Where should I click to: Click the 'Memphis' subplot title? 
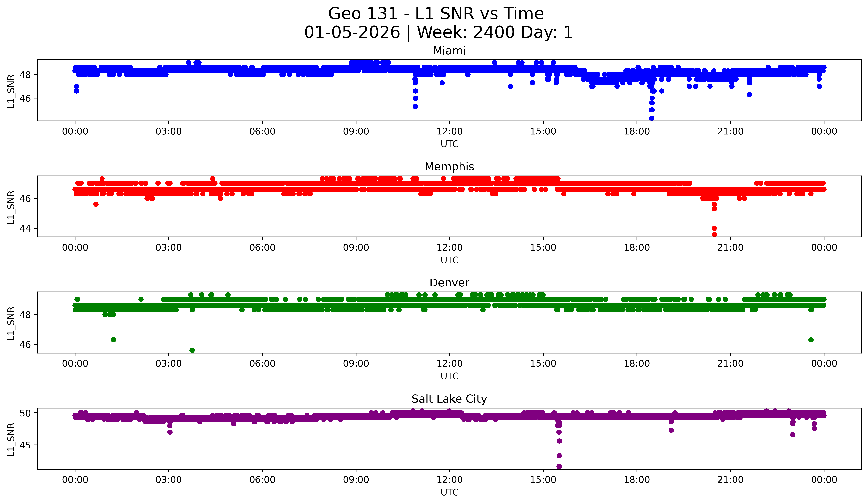(449, 167)
